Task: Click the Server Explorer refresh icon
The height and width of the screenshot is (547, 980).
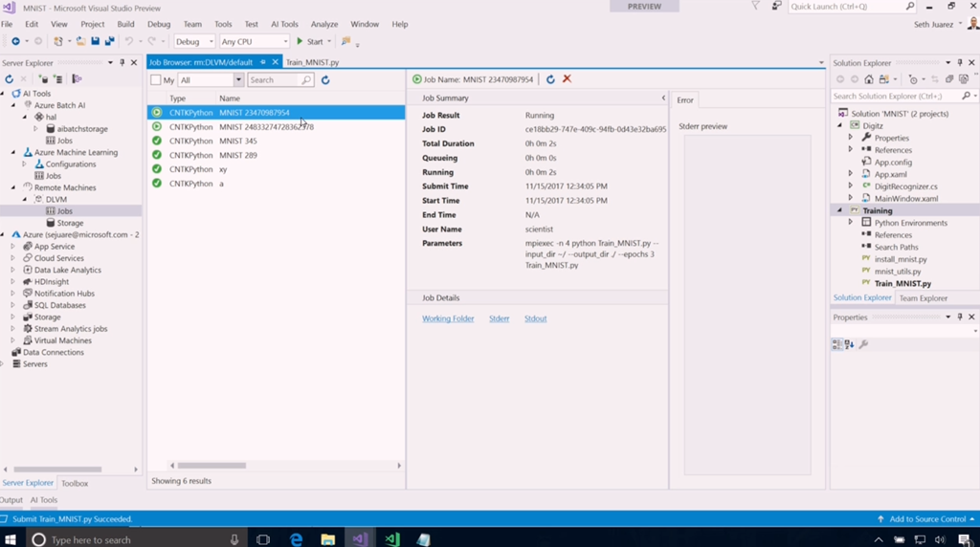Action: [x=10, y=79]
